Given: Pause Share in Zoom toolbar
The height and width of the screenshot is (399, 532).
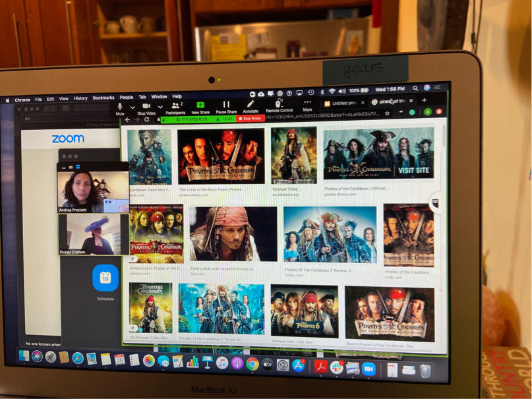Looking at the screenshot, I should (226, 107).
